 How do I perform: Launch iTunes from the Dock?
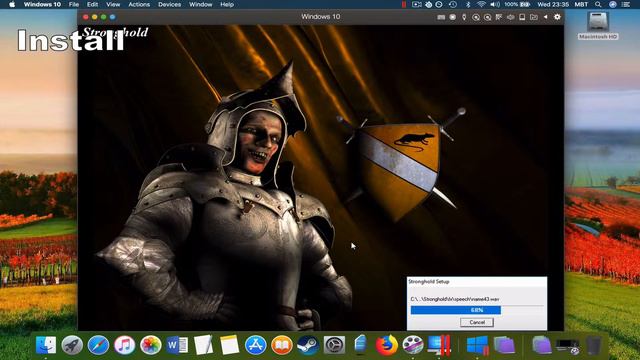124,345
